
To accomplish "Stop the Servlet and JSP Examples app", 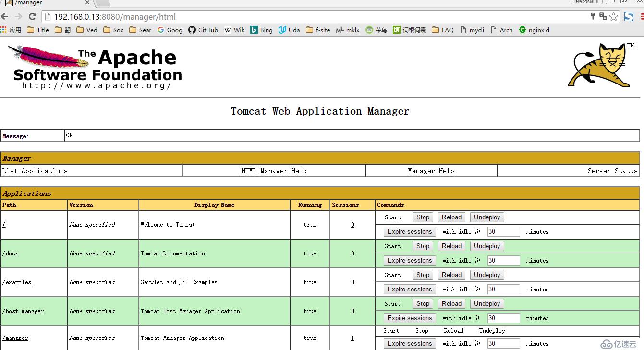I will [423, 275].
